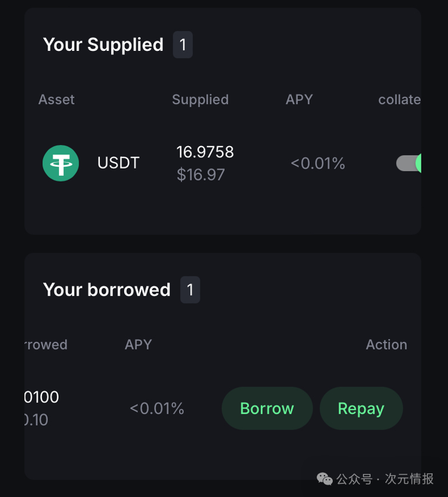
Task: Click the collateral column header
Action: pyautogui.click(x=400, y=99)
